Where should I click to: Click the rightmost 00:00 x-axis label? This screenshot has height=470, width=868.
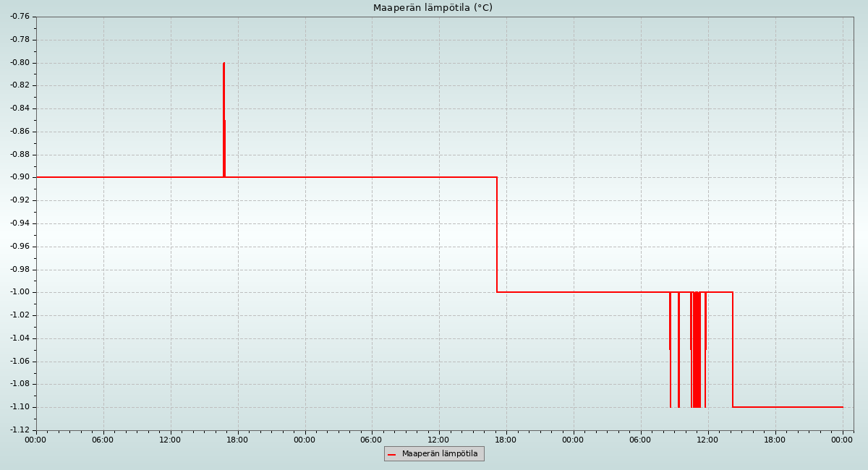pos(842,440)
